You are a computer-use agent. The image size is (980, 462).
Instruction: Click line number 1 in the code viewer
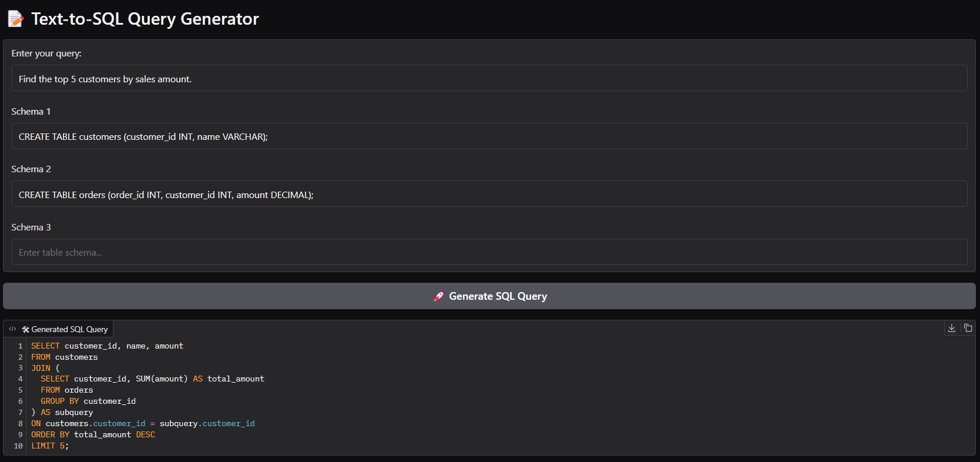point(20,346)
